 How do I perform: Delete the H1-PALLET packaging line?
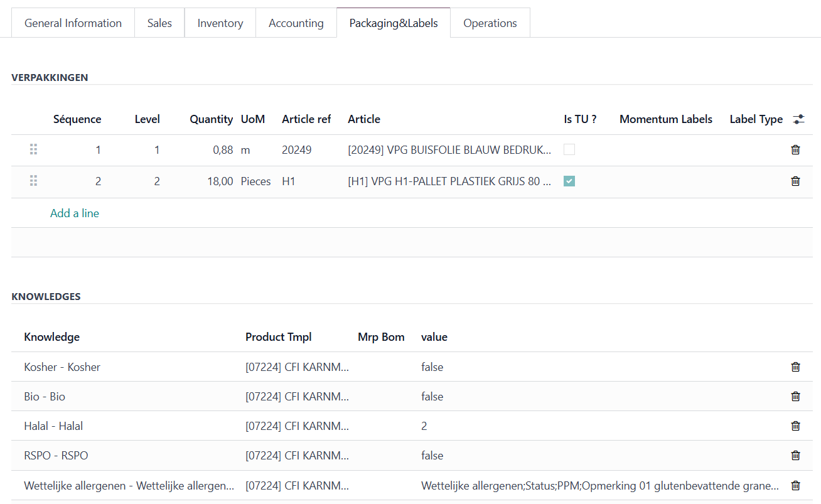pos(795,181)
